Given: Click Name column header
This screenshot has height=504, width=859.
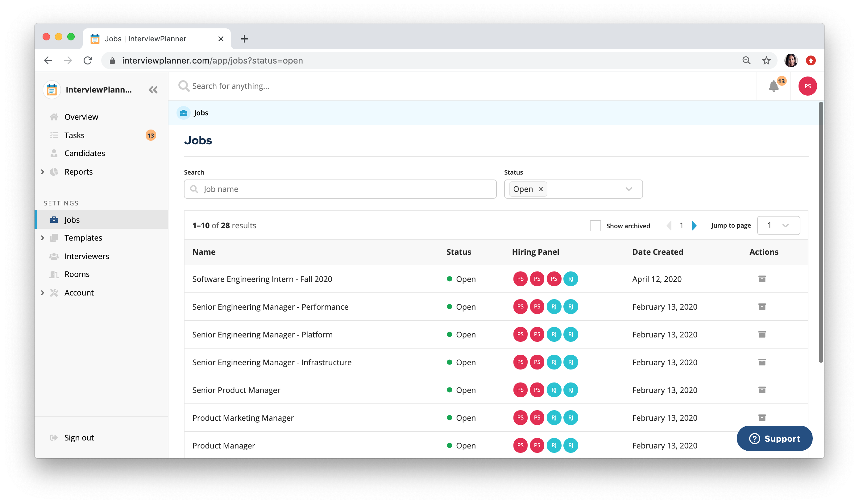Looking at the screenshot, I should pos(204,252).
